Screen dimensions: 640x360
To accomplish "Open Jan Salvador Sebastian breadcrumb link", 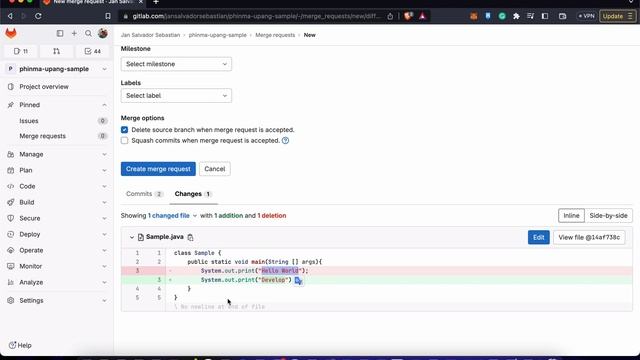I will pyautogui.click(x=150, y=35).
